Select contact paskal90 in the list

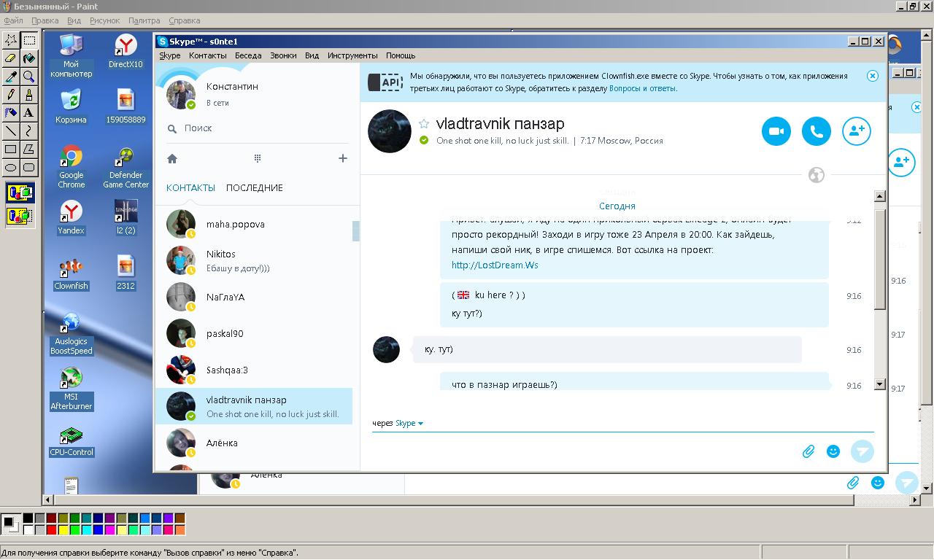click(x=254, y=333)
